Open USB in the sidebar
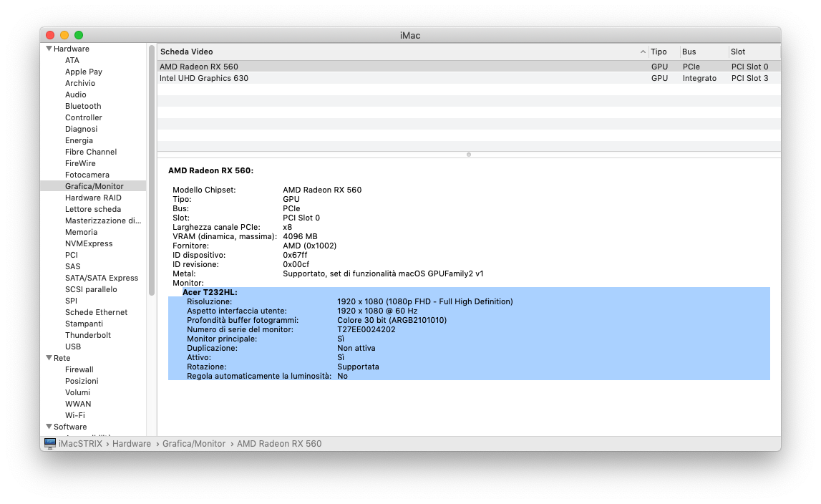The height and width of the screenshot is (504, 821). pos(73,346)
